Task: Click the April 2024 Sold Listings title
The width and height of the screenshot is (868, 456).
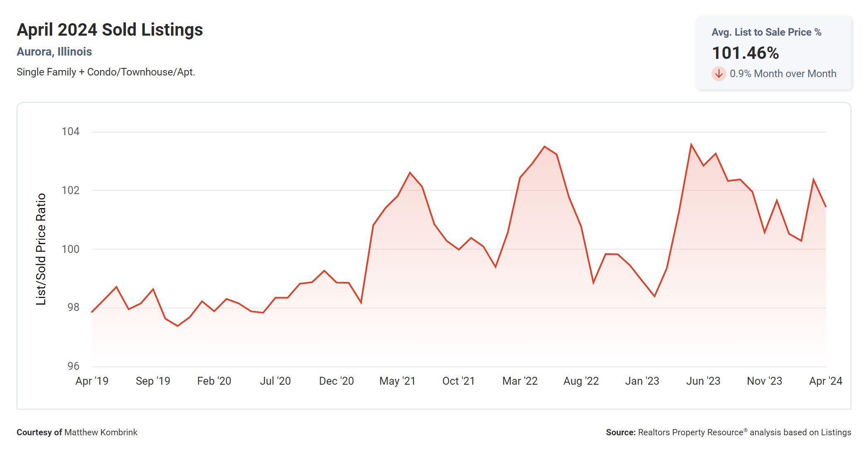Action: pos(110,30)
